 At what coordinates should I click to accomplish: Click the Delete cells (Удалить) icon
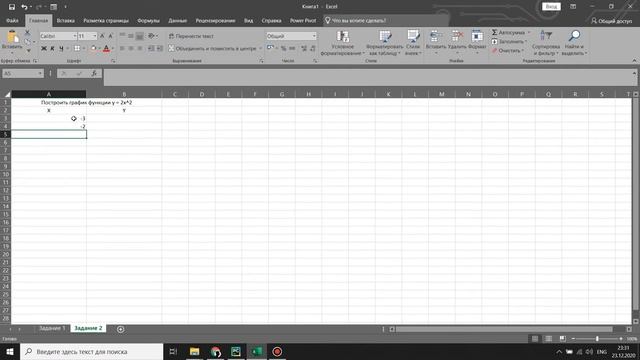(x=457, y=37)
